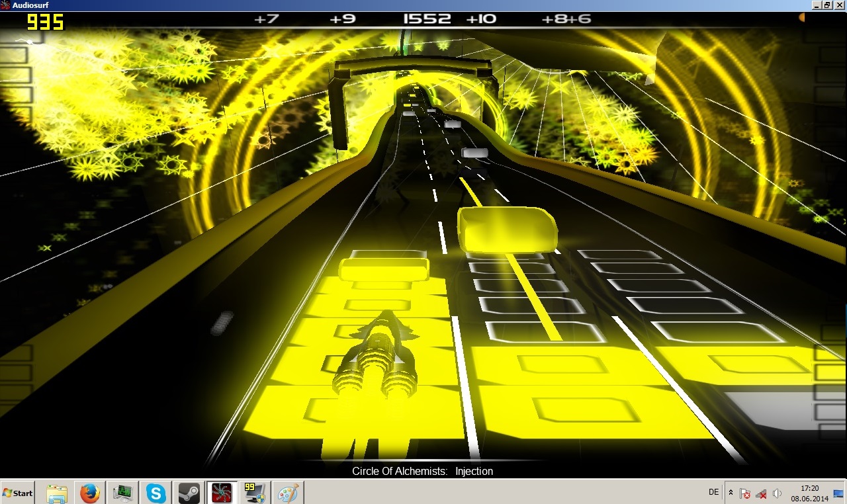Click the center score value 1552
This screenshot has width=847, height=504.
(x=427, y=19)
